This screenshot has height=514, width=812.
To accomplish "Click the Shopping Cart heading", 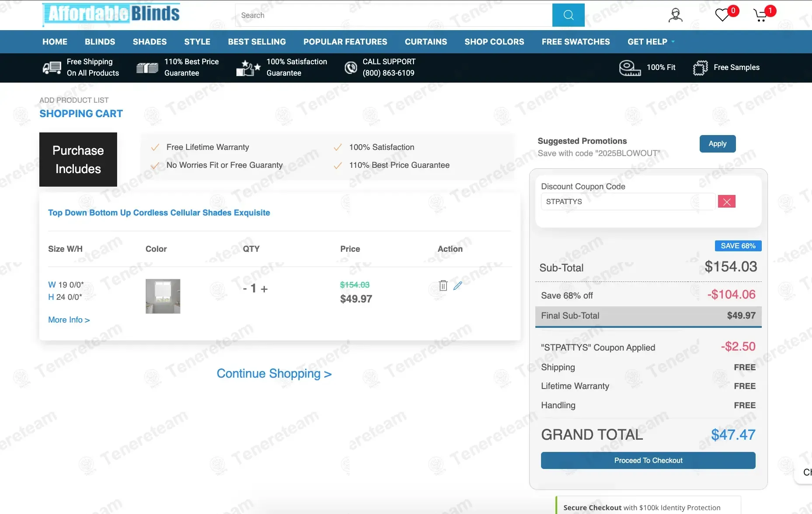I will coord(81,114).
